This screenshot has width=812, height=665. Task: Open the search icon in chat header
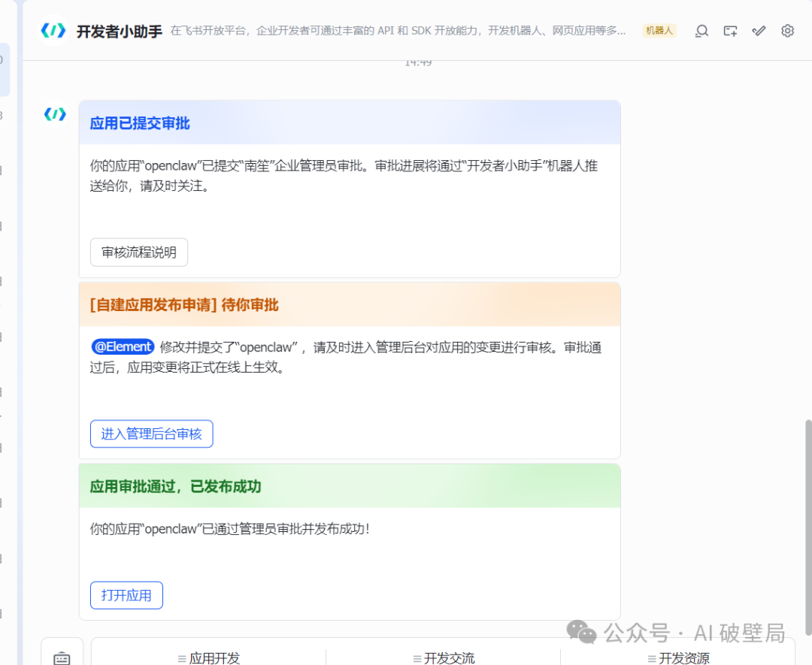(701, 31)
